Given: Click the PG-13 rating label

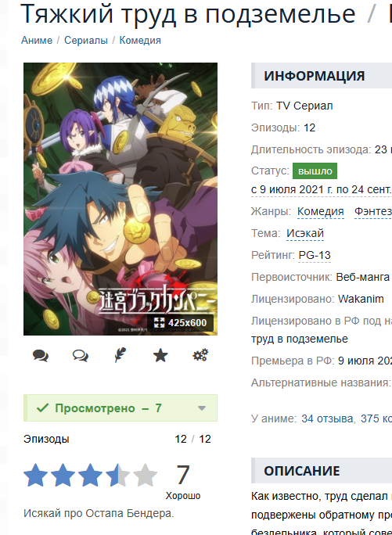Looking at the screenshot, I should [315, 255].
